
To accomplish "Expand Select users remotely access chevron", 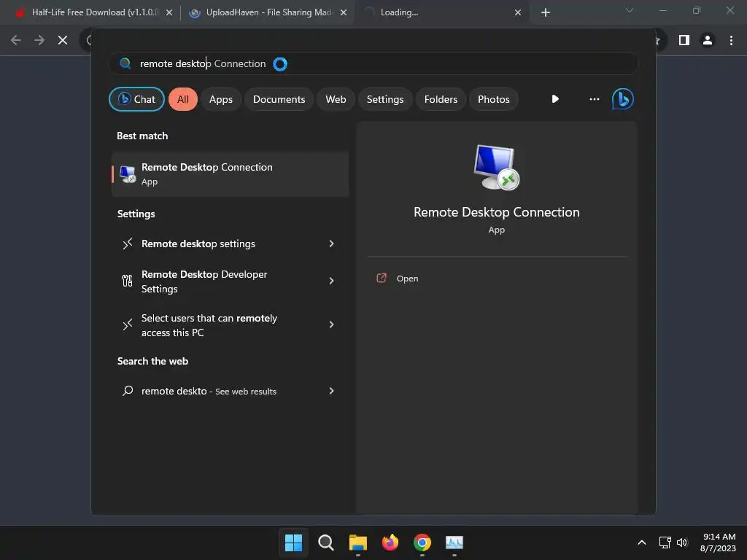I will pyautogui.click(x=332, y=324).
